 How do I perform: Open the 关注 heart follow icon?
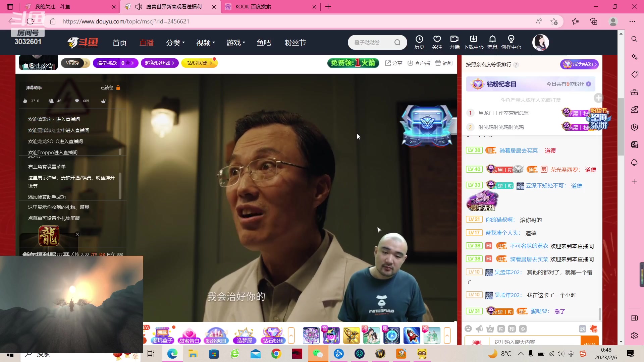pos(437,42)
